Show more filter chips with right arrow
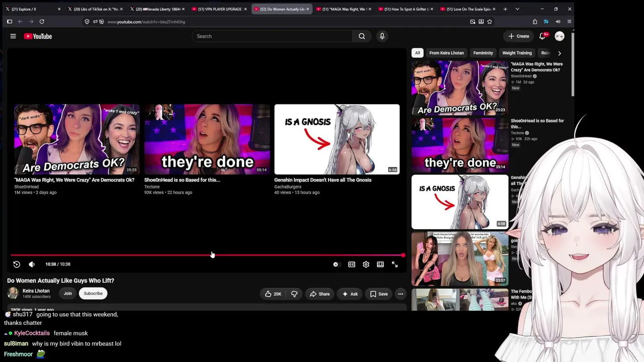The width and height of the screenshot is (644, 362). click(x=559, y=53)
